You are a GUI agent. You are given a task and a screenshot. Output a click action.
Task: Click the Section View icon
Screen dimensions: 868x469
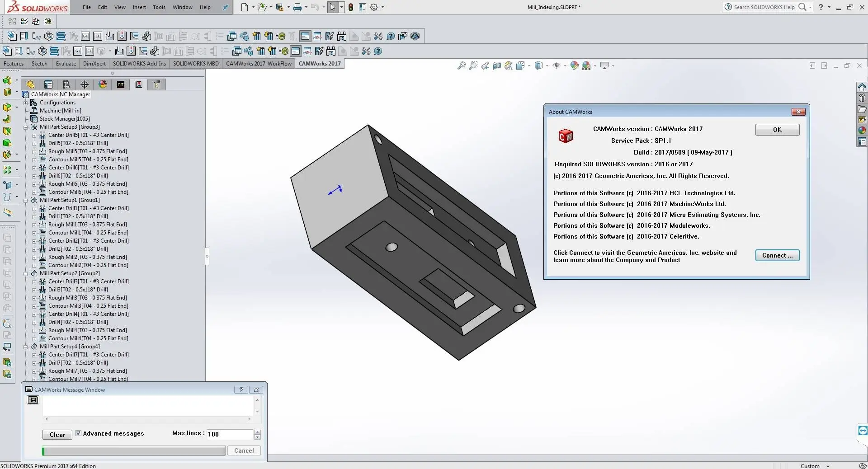point(497,66)
